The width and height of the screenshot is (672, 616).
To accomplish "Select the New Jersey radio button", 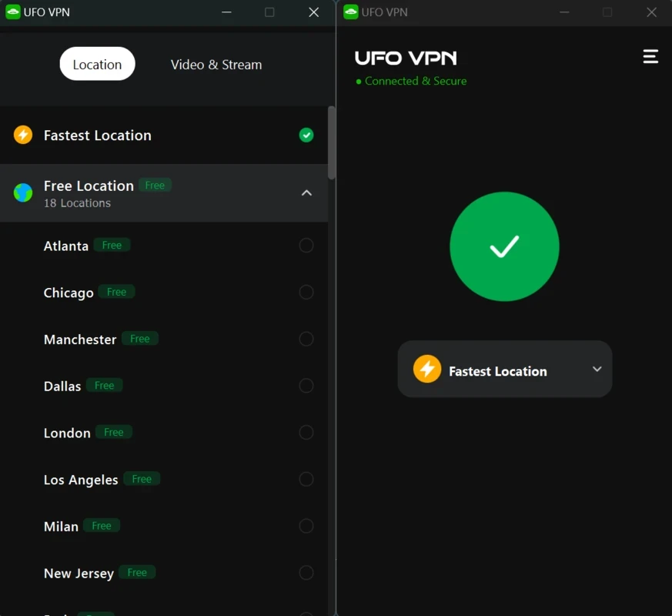I will (x=306, y=573).
